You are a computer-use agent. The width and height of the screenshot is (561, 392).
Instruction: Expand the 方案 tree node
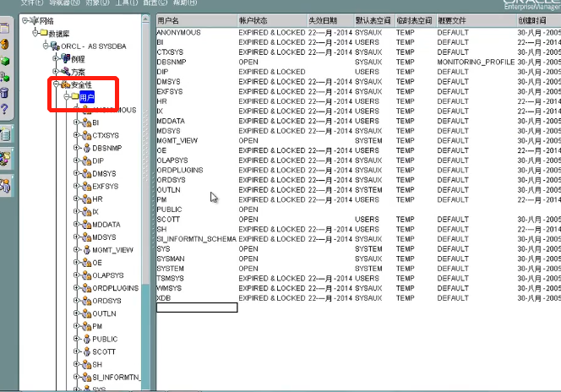click(x=56, y=71)
